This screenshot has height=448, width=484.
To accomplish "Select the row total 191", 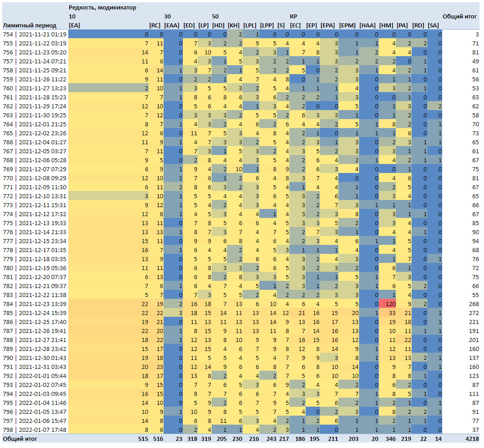I will [474, 331].
